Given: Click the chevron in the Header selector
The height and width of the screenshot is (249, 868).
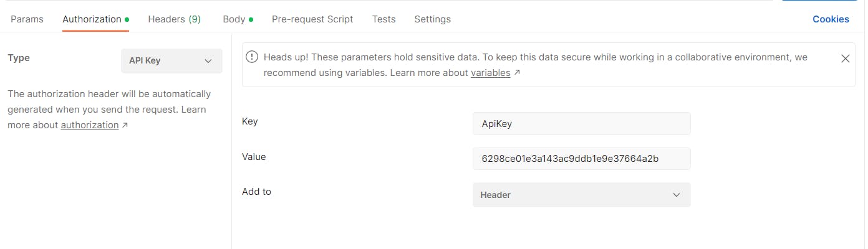Looking at the screenshot, I should point(677,195).
